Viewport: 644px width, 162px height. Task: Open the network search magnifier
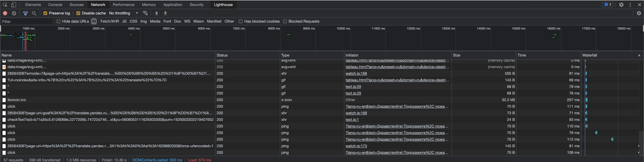pos(34,13)
